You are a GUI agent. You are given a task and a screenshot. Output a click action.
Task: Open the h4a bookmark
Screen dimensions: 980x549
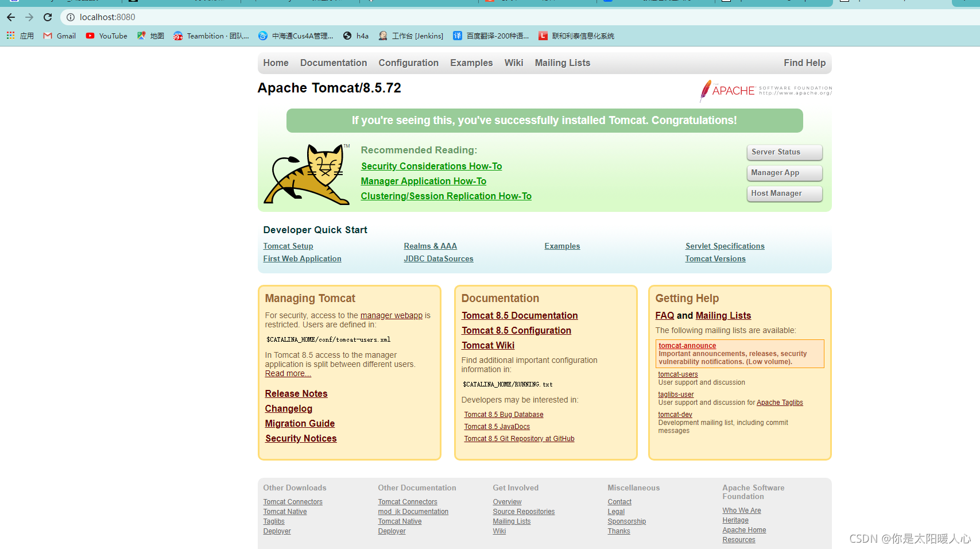(356, 36)
